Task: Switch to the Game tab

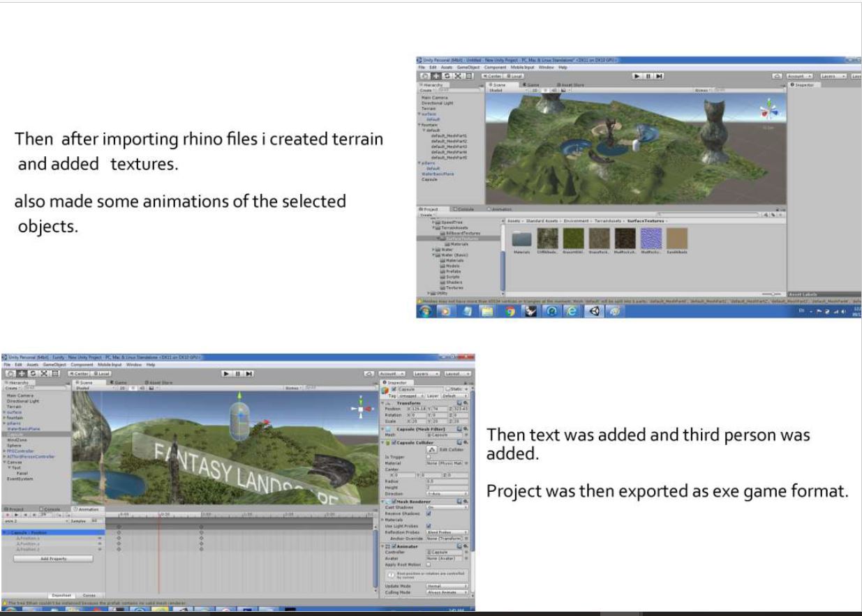Action: point(120,383)
